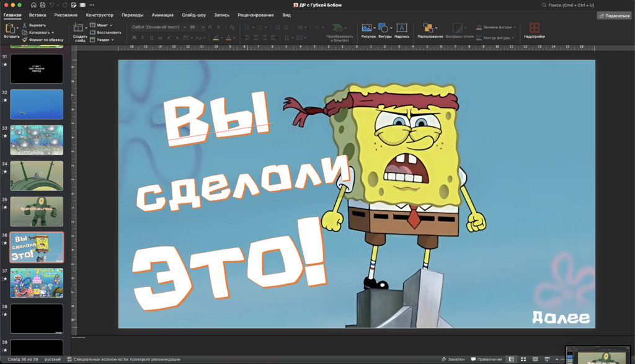This screenshot has height=364, width=635.
Task: Click the Далее text on the slide
Action: pos(561,317)
